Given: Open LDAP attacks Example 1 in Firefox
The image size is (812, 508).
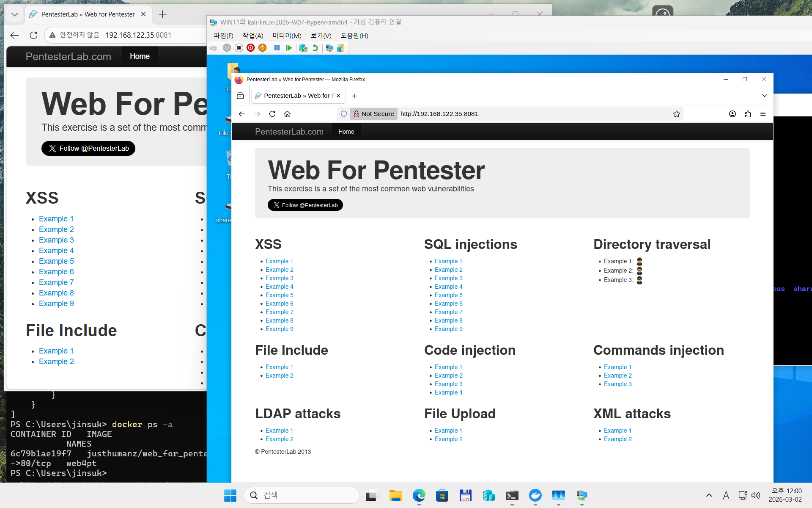Looking at the screenshot, I should 279,431.
